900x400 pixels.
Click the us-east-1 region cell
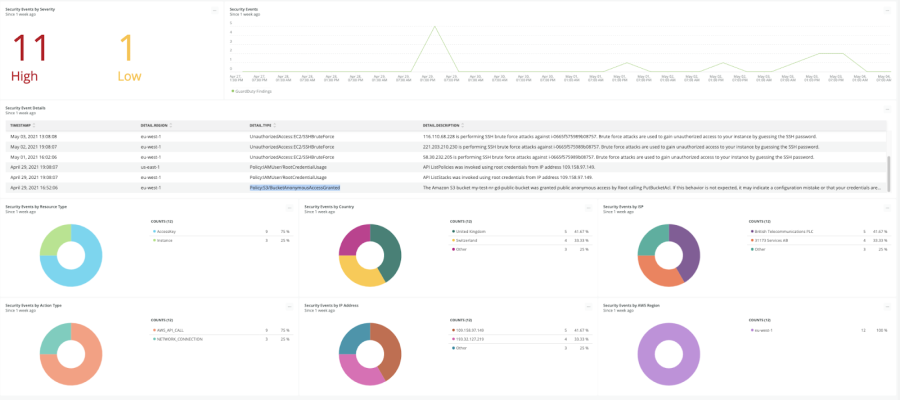(x=150, y=167)
